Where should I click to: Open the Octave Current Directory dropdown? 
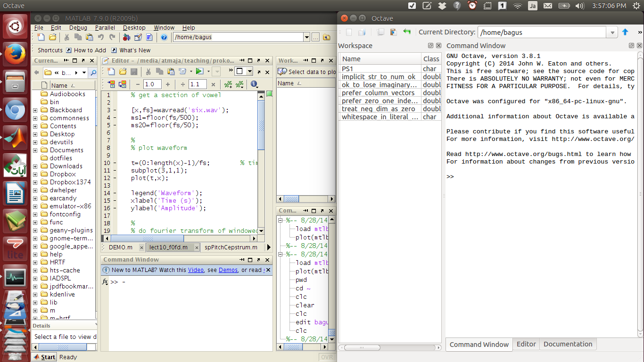tap(612, 33)
